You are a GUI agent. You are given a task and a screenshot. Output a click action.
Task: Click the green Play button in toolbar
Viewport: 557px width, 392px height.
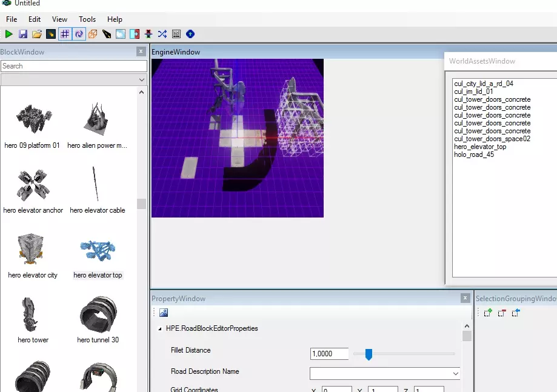click(x=8, y=35)
